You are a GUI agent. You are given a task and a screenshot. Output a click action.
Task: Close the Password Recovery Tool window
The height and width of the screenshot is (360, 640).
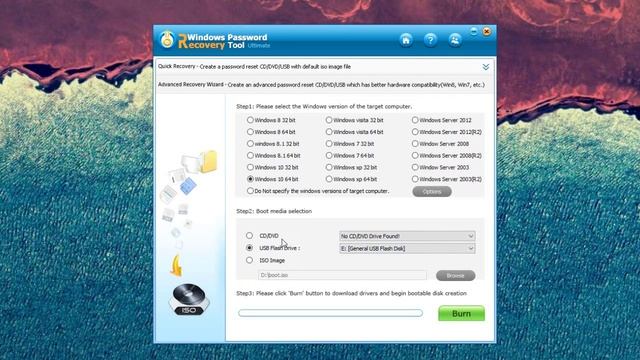[x=487, y=31]
